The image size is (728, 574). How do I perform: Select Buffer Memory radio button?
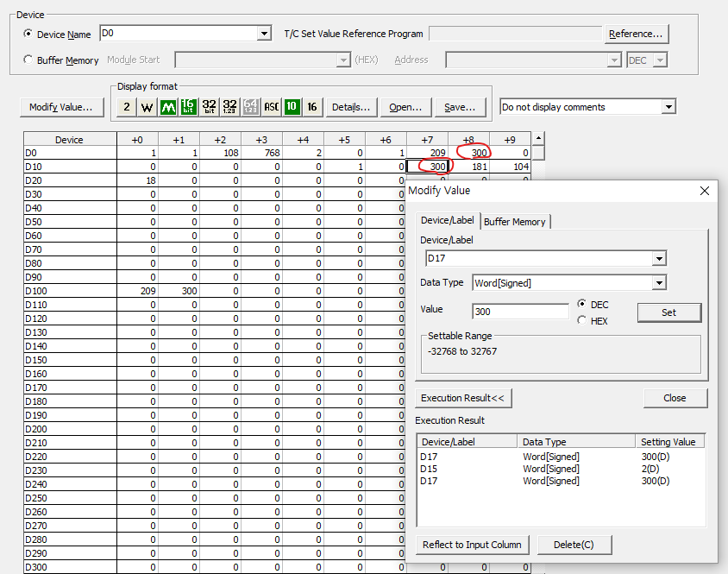28,60
